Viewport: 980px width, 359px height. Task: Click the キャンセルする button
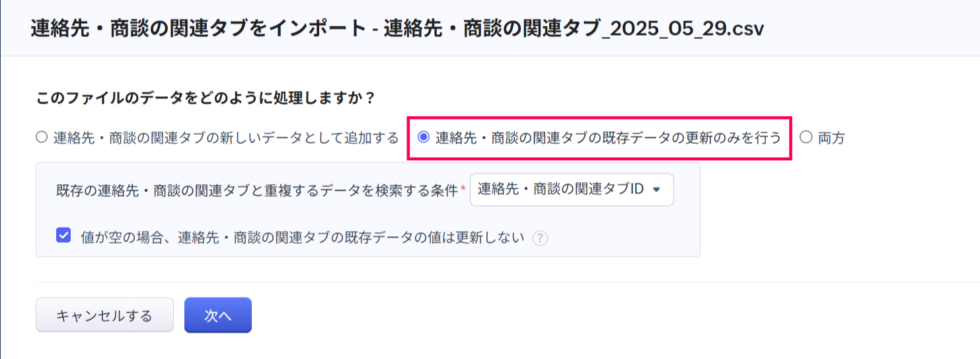pos(104,315)
